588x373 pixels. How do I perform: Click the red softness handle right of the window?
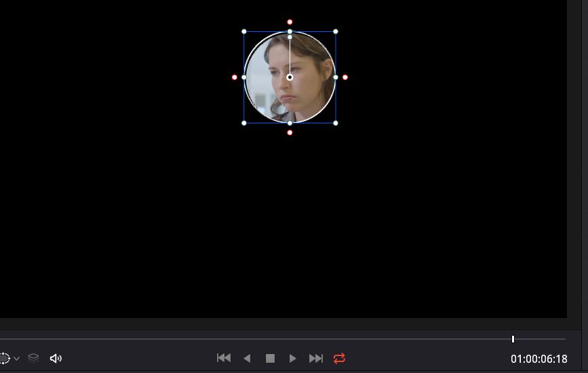tap(345, 77)
